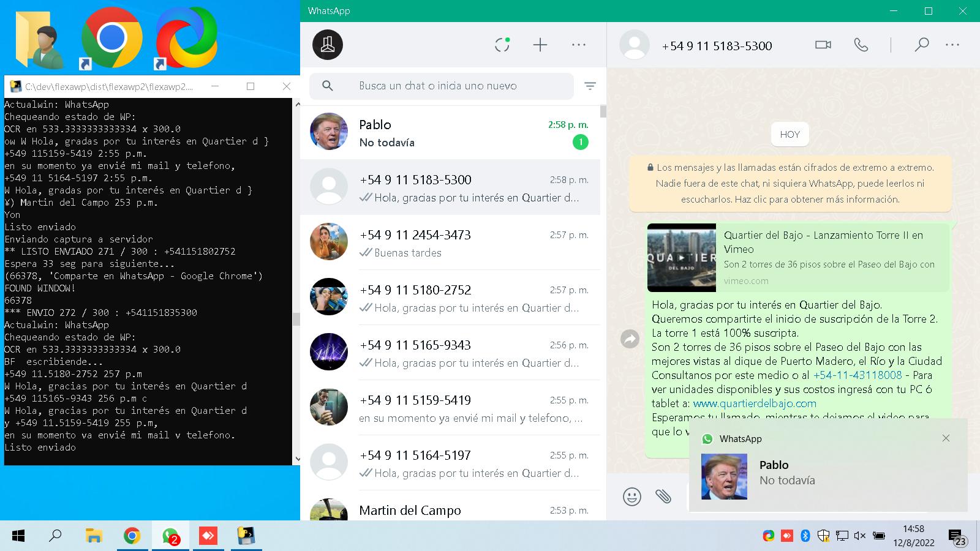This screenshot has height=551, width=980.
Task: Search within the open conversation
Action: click(921, 45)
